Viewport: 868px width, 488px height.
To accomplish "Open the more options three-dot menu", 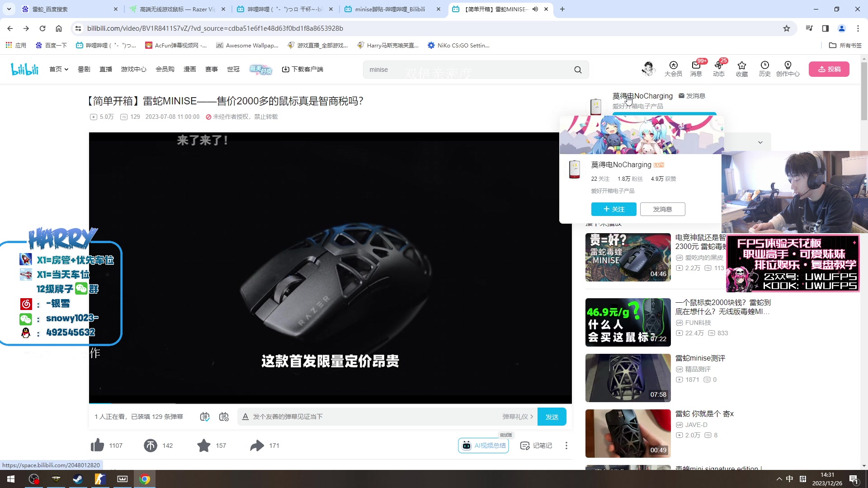I will pyautogui.click(x=566, y=446).
